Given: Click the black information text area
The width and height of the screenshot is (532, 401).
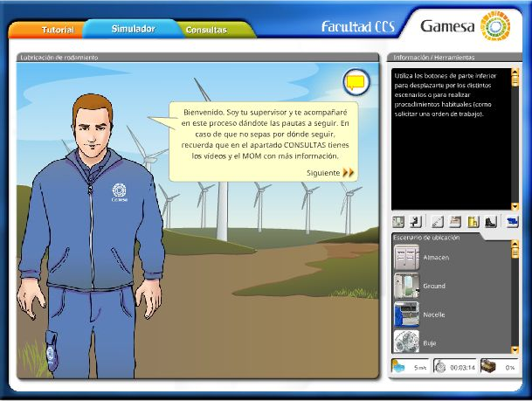Looking at the screenshot, I should point(451,139).
